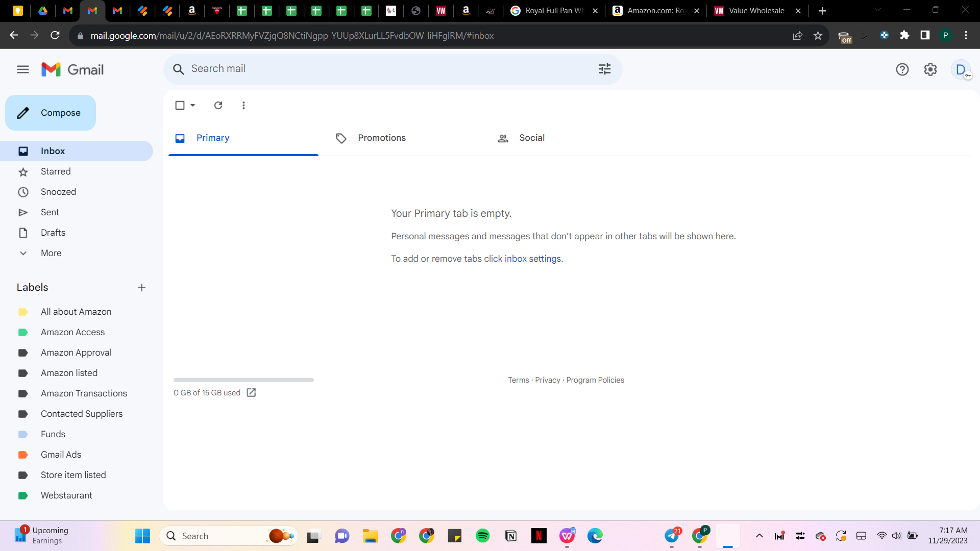Open Microsoft Edge from the taskbar
Viewport: 980px width, 551px height.
coord(595,536)
